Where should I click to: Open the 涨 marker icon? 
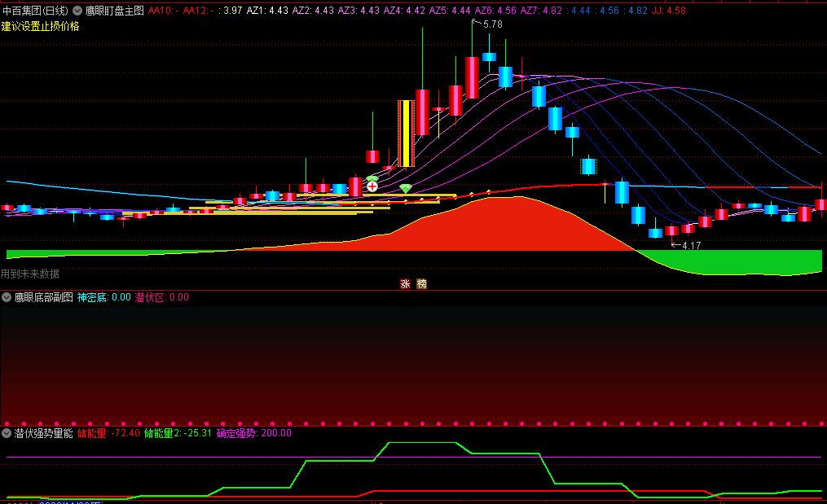[405, 283]
